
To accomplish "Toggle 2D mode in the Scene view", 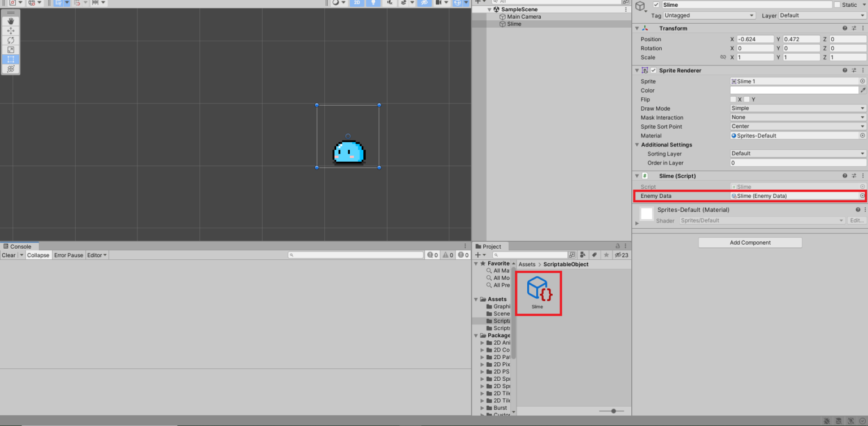I will pos(356,3).
